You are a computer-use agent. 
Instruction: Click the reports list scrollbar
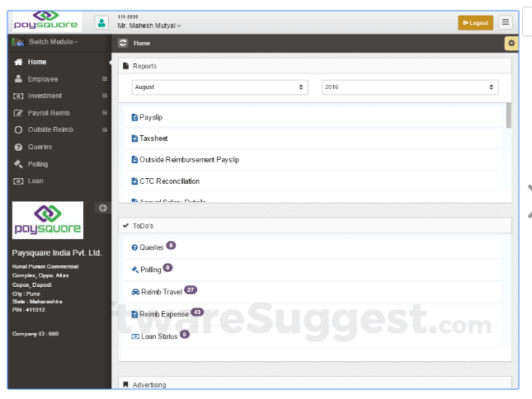pos(507,116)
